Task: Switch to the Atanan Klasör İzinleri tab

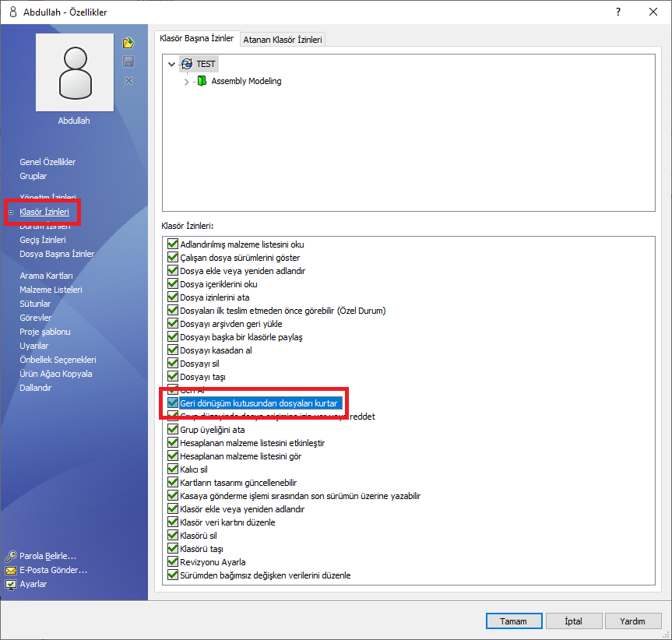Action: pos(283,40)
